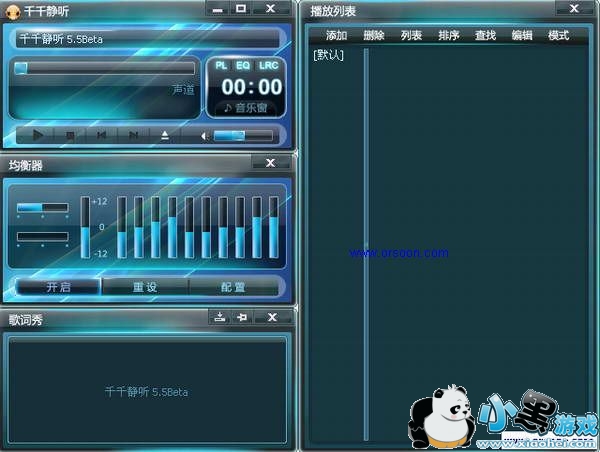Adjust the first equalizer frequency band
600x452 pixels.
coord(122,227)
